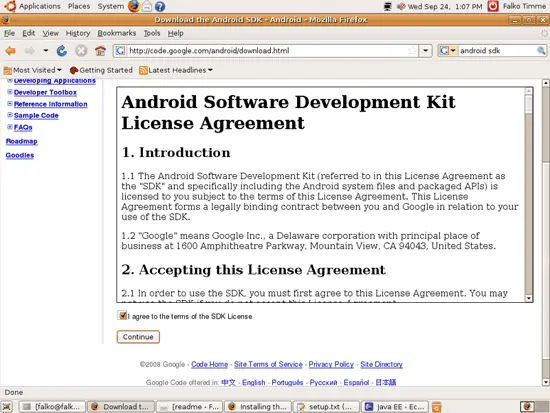Expand the Developer Toolbox section

coord(10,92)
